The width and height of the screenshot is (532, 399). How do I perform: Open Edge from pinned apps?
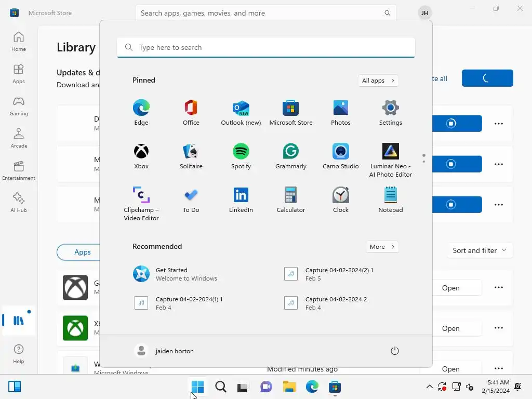[x=141, y=112]
